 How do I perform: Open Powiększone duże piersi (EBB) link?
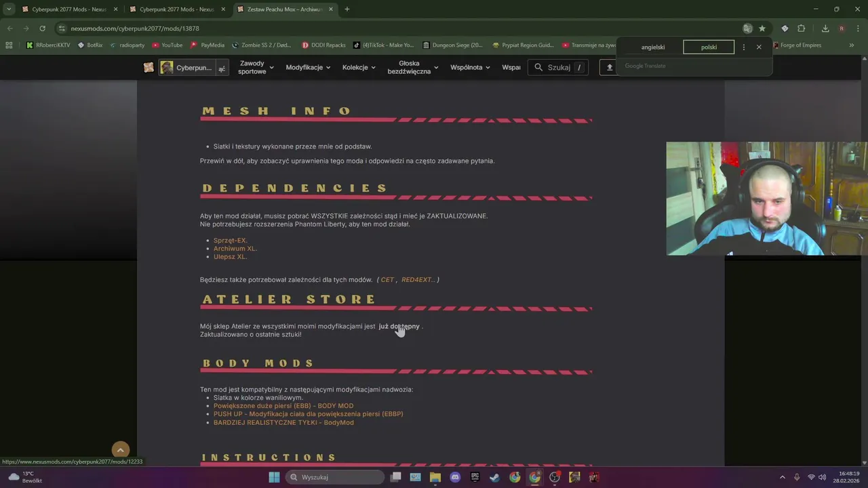(283, 406)
